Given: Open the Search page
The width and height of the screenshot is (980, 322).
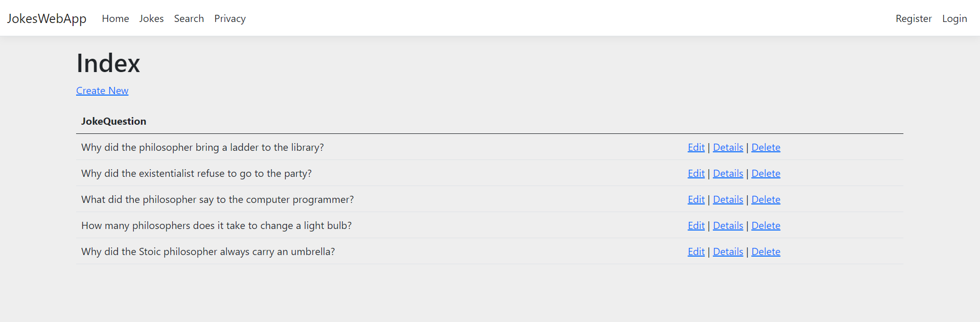Looking at the screenshot, I should tap(188, 18).
